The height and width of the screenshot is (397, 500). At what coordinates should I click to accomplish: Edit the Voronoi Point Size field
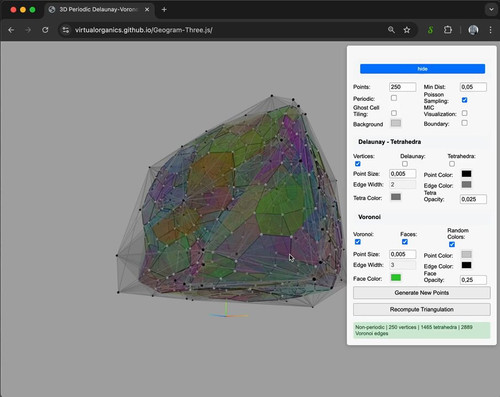point(402,254)
